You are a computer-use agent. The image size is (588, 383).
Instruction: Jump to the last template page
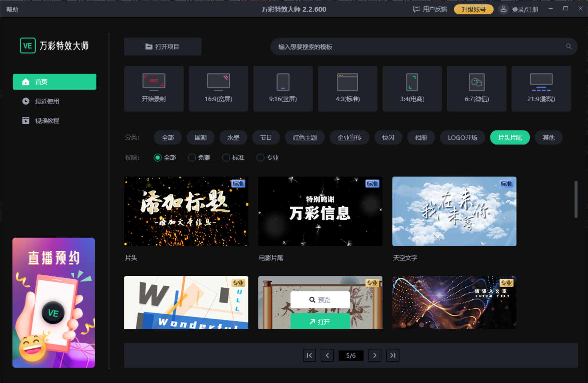[393, 355]
